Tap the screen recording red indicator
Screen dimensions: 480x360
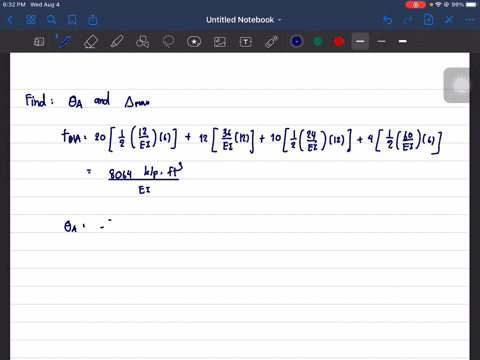[x=416, y=5]
